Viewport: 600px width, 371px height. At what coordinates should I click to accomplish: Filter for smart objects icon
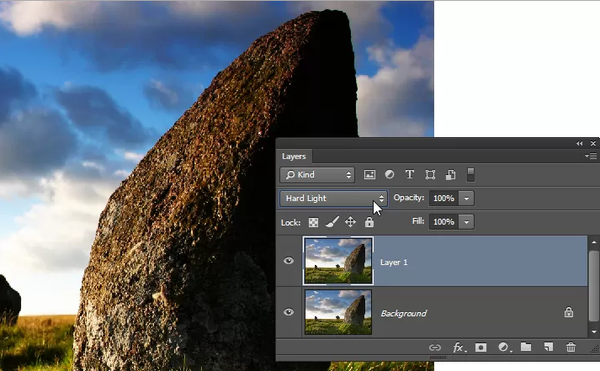click(450, 175)
